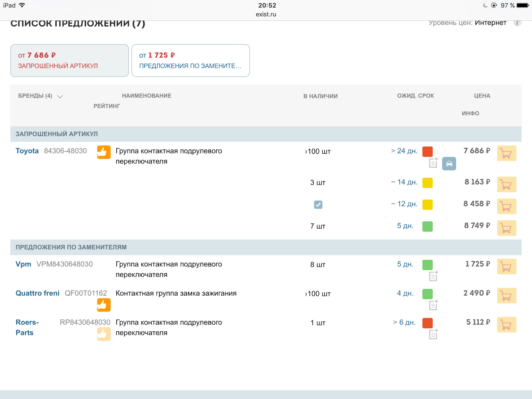Click '5 дн.' term in Vpm row
This screenshot has width=532, height=399.
pyautogui.click(x=405, y=264)
